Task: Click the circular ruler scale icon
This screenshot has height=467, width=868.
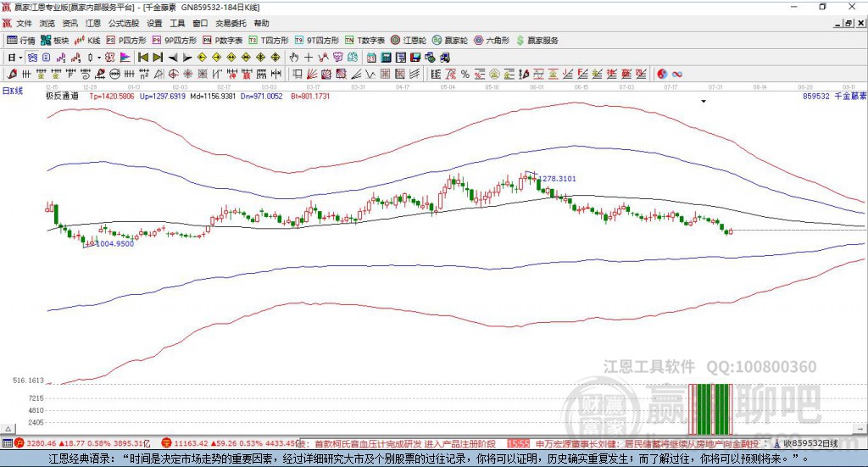Action: tap(114, 74)
